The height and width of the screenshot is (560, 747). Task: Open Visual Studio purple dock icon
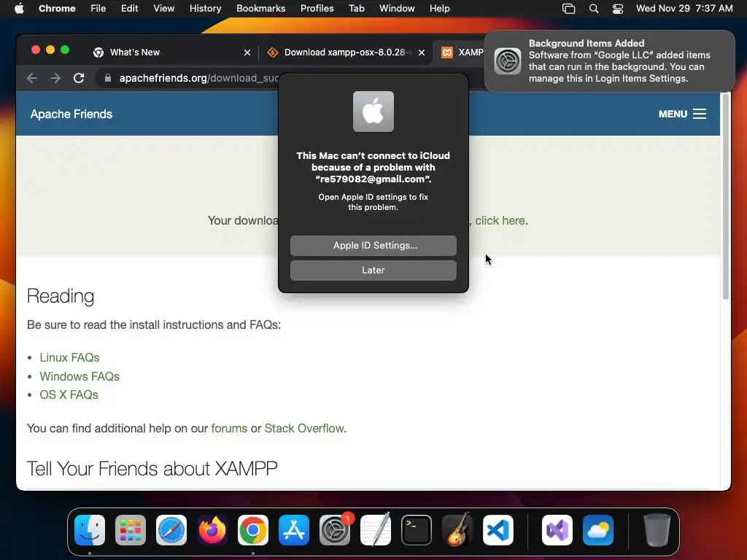pos(557,530)
